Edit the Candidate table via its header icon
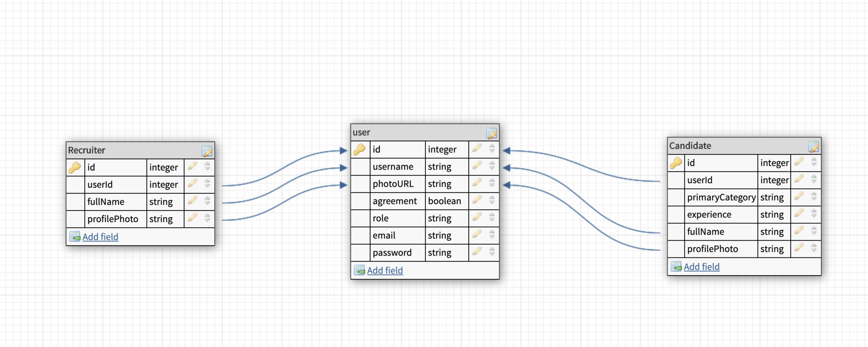Viewport: 868px width, 347px height. point(814,147)
